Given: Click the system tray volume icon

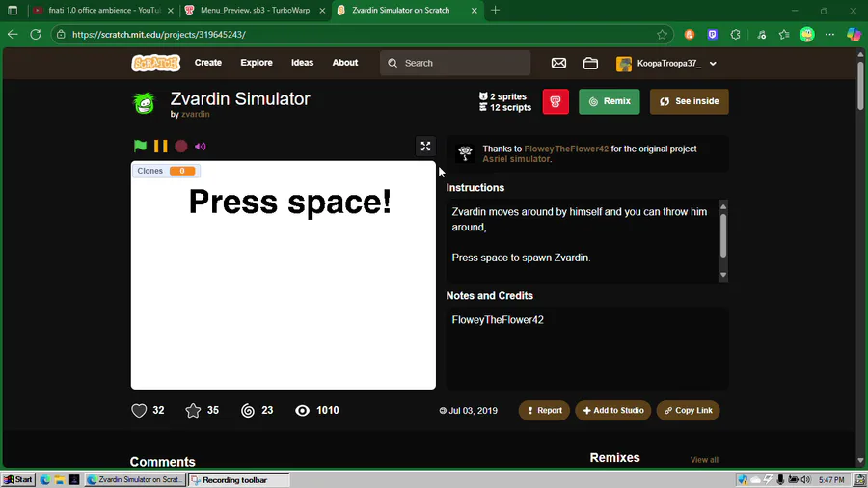Looking at the screenshot, I should pos(806,479).
